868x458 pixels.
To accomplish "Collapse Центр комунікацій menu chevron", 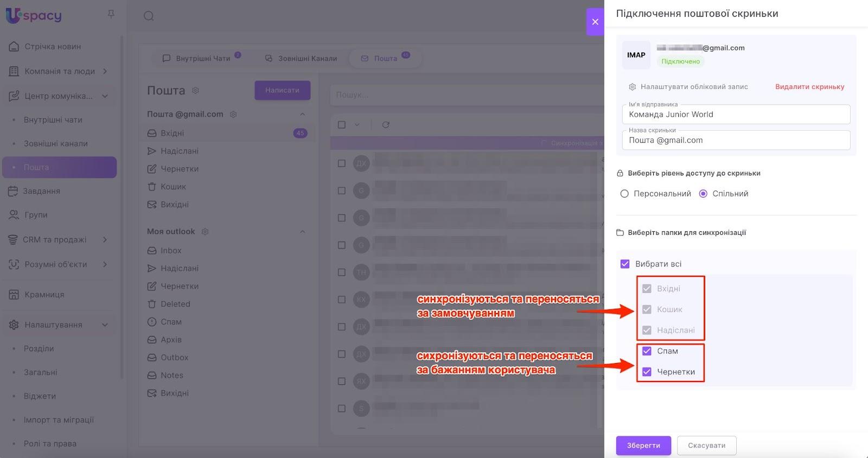I will pyautogui.click(x=105, y=96).
